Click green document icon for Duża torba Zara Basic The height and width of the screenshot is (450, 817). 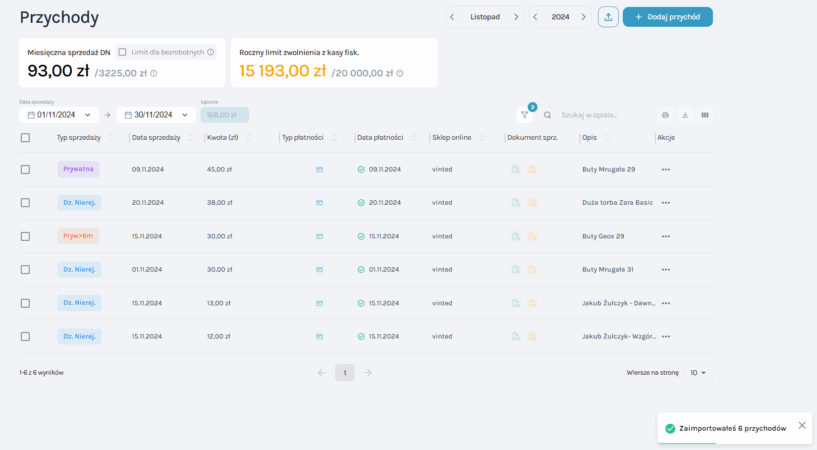tap(516, 203)
